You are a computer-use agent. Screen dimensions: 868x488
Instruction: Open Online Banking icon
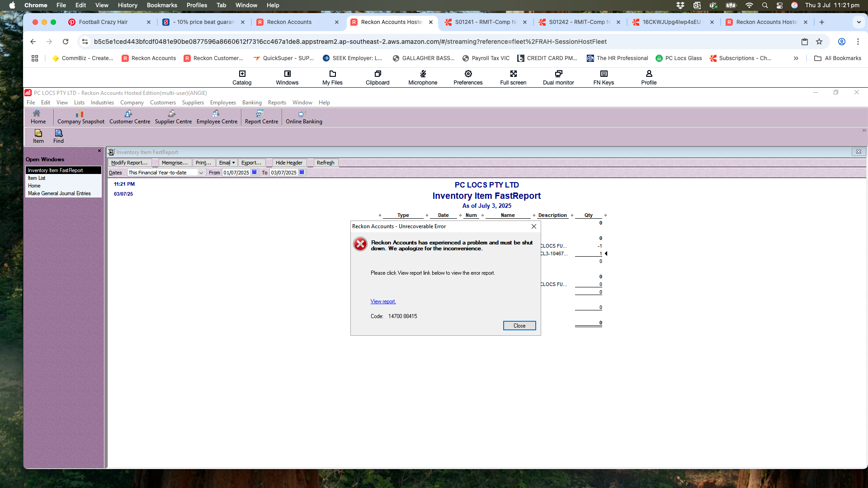point(304,117)
